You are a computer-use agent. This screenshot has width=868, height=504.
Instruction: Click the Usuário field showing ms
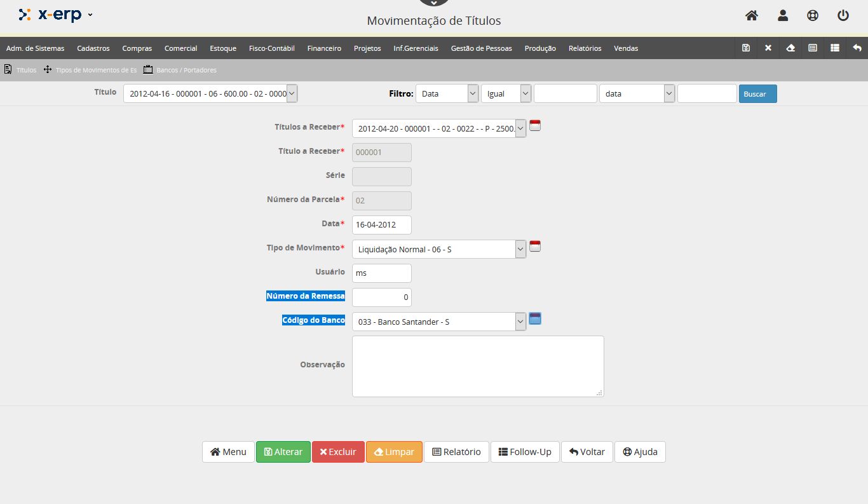point(382,273)
